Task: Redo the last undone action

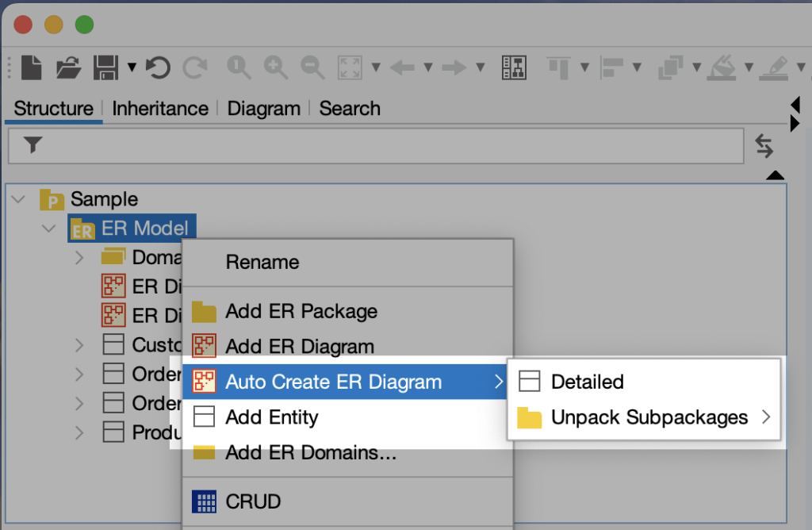Action: (x=195, y=68)
